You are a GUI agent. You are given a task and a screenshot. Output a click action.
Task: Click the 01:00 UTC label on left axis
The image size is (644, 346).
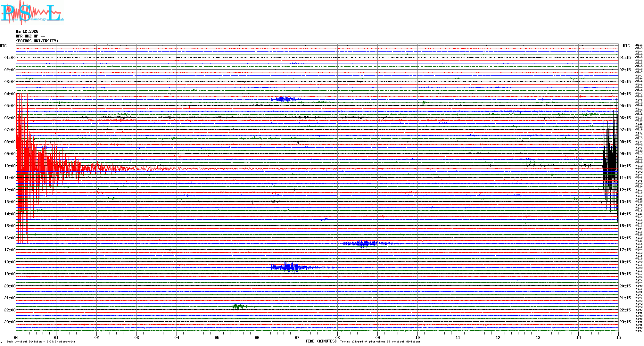(10, 58)
